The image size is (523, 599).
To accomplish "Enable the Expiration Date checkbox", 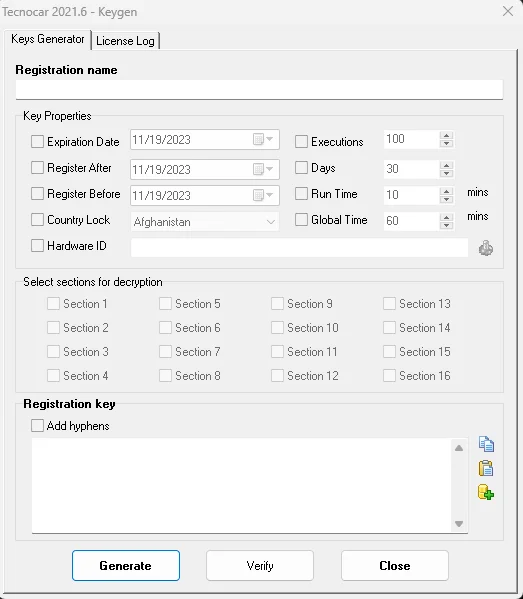I will (37, 141).
